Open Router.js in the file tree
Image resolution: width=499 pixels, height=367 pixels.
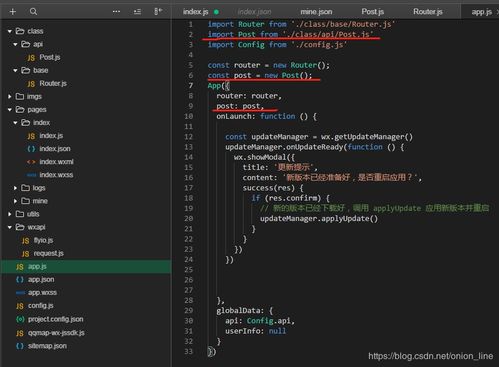coord(53,84)
